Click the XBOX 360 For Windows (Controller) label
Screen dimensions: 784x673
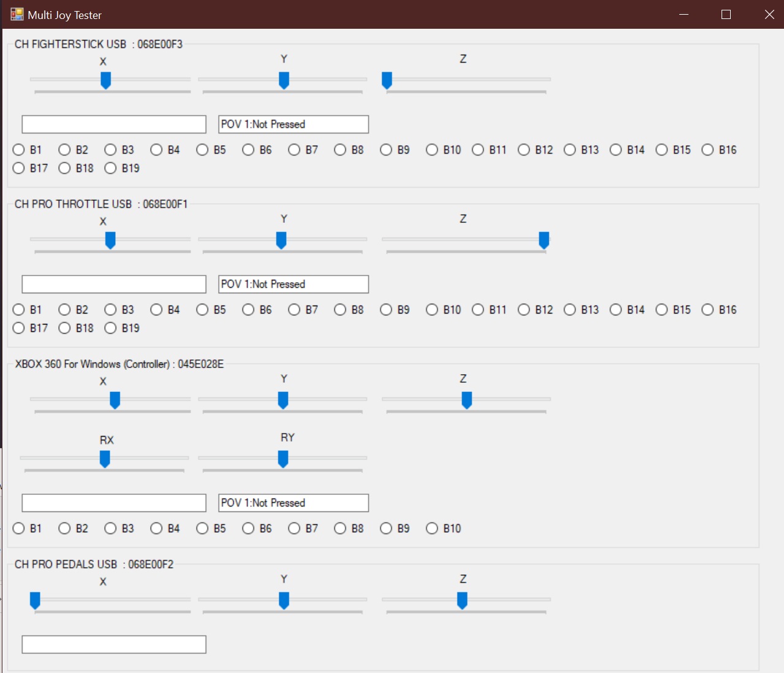coord(119,364)
